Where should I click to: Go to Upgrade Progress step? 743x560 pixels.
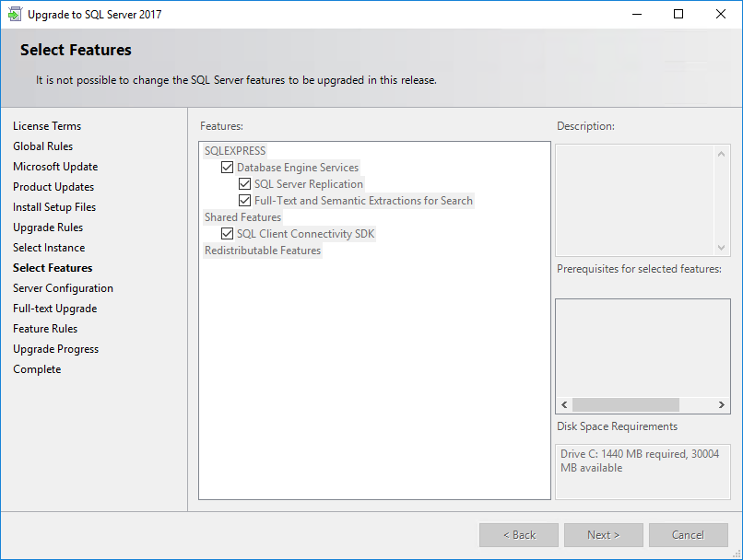(x=56, y=349)
